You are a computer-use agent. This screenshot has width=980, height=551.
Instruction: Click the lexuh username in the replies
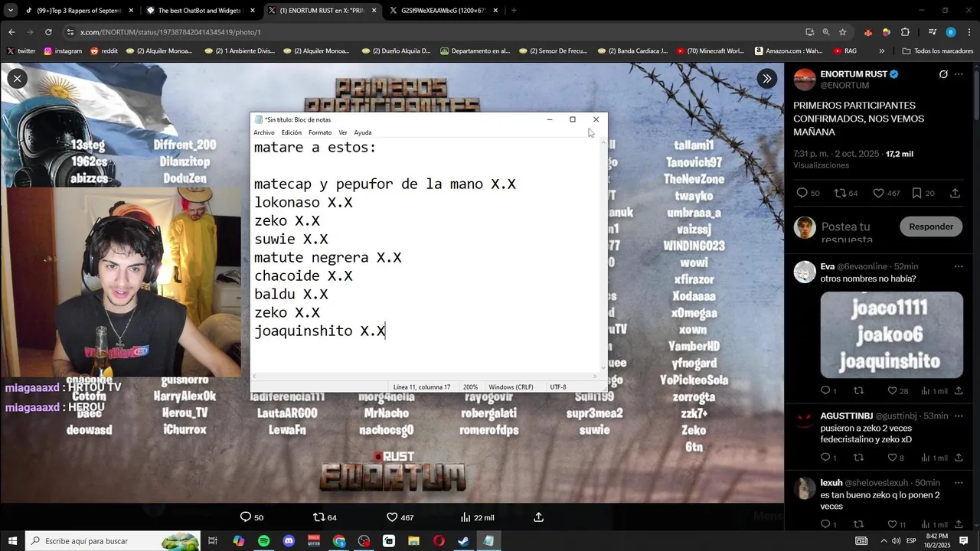pos(831,483)
